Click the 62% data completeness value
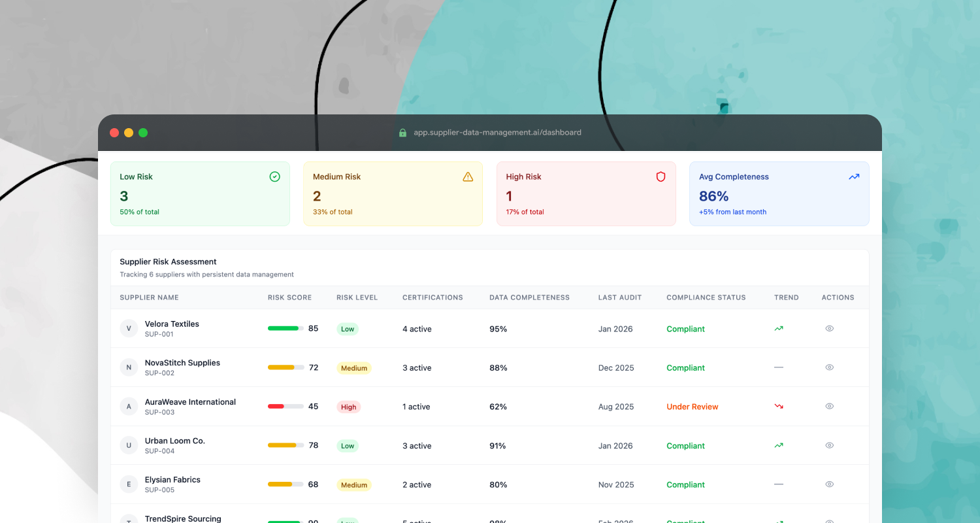 tap(498, 407)
